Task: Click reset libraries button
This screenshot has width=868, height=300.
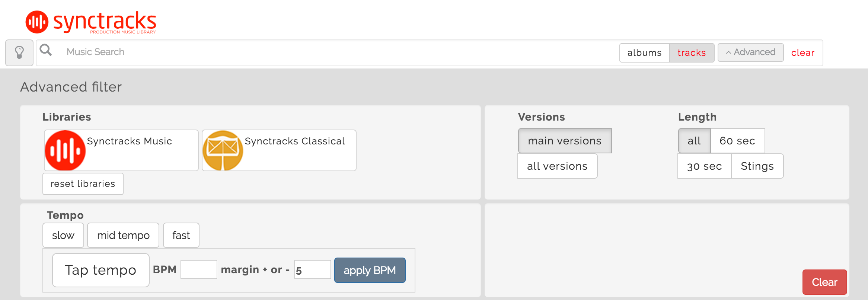Action: click(83, 184)
